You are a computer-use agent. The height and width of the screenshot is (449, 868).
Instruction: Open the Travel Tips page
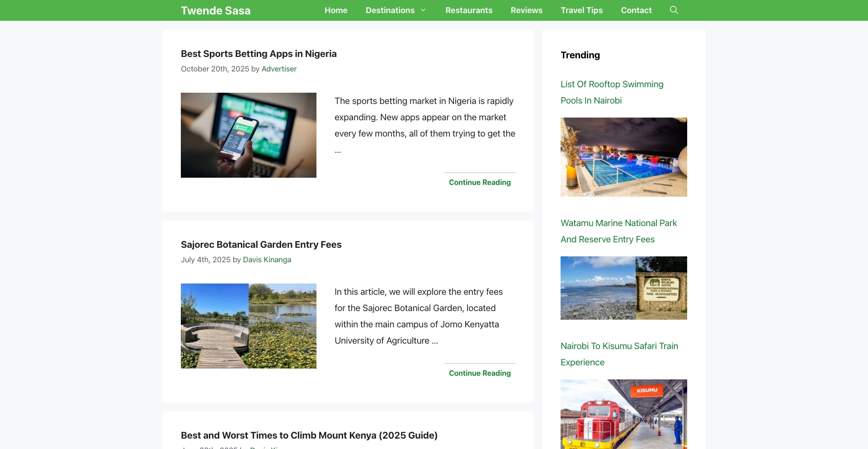pyautogui.click(x=581, y=10)
